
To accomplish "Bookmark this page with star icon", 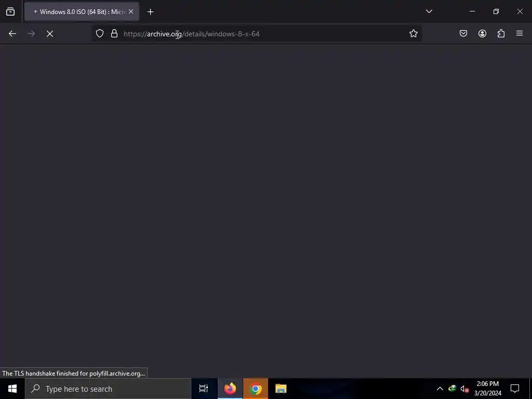I will 413,34.
